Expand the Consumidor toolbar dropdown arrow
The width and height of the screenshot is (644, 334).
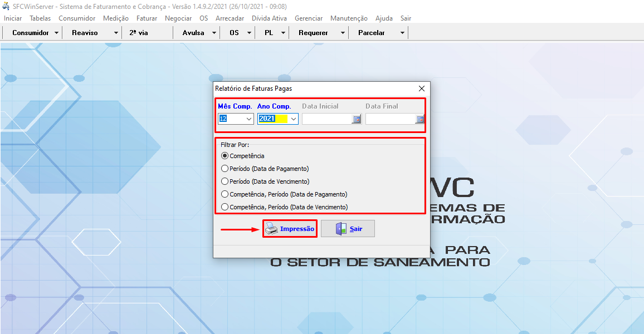[x=57, y=33]
